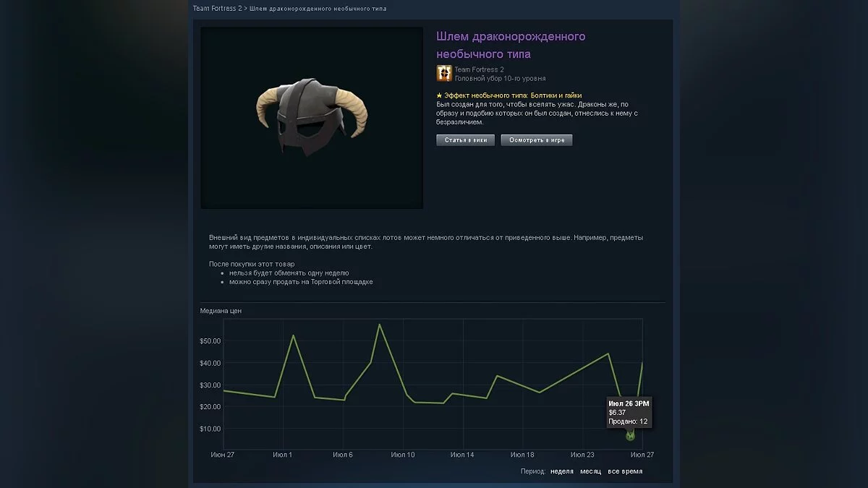
Task: Open the 'Статья в вики' button
Action: point(466,140)
